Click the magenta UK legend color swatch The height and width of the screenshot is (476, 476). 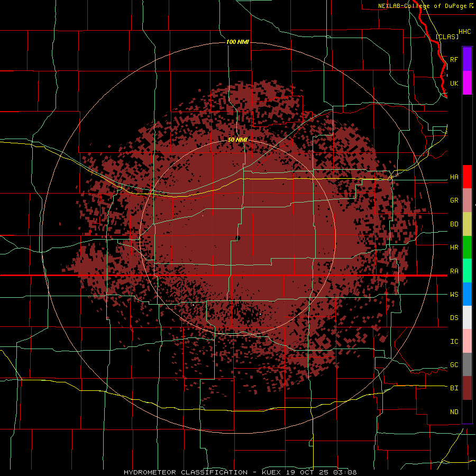click(x=467, y=83)
